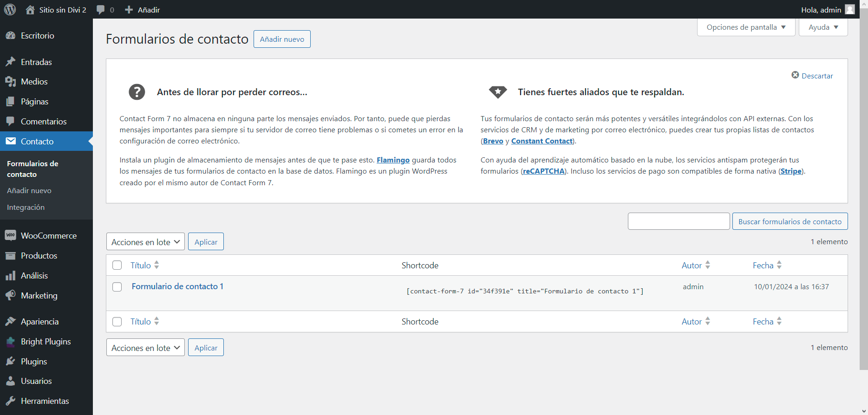
Task: Open the Añadir menu in admin bar
Action: click(143, 10)
